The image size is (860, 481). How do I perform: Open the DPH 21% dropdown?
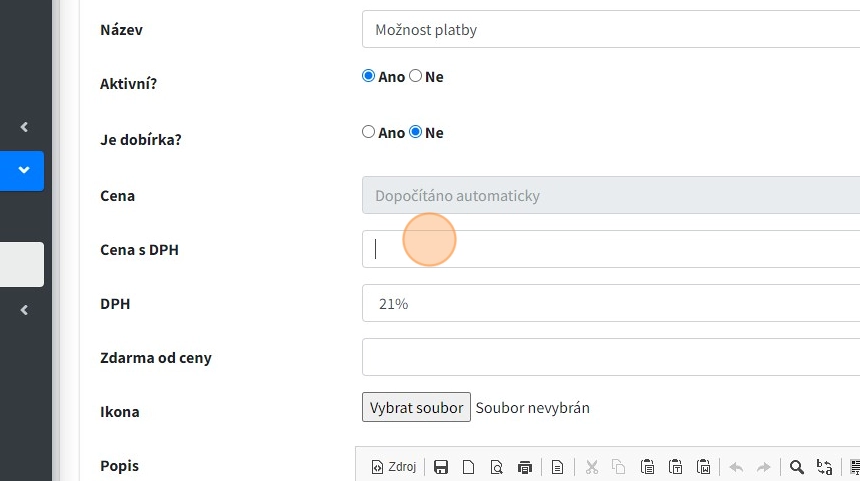pyautogui.click(x=610, y=303)
